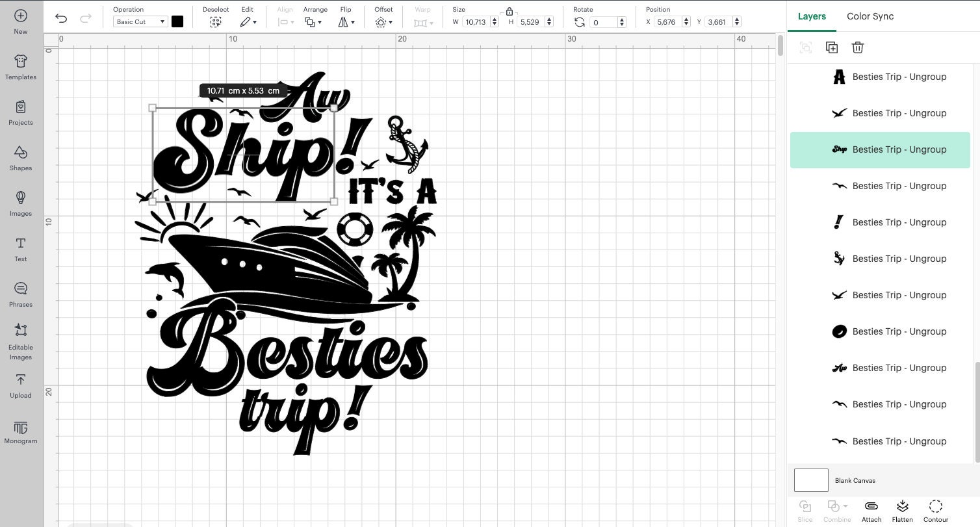Open the Shapes panel
The image size is (980, 527).
20,159
